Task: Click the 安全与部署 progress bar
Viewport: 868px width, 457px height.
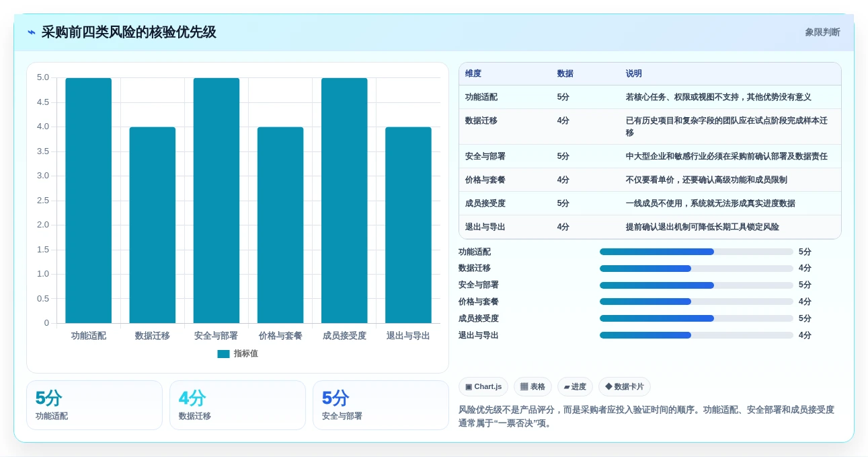Action: point(697,285)
